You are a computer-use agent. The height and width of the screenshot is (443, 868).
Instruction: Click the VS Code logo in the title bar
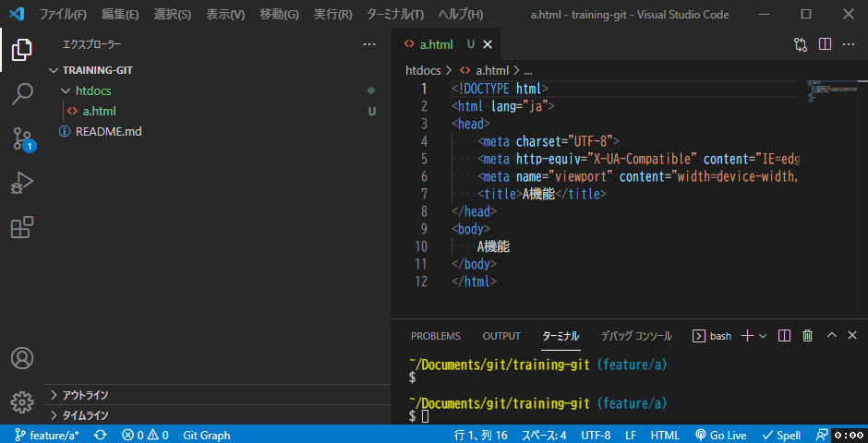click(x=18, y=14)
